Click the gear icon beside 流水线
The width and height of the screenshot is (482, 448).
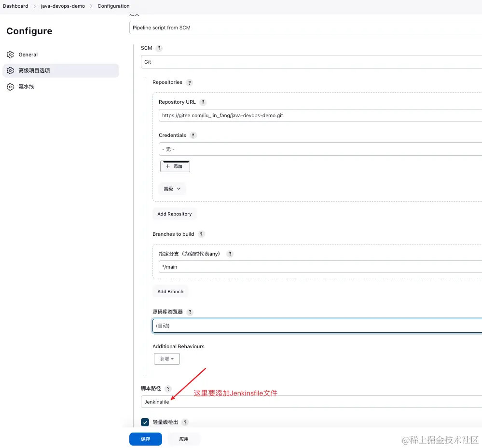click(x=10, y=87)
